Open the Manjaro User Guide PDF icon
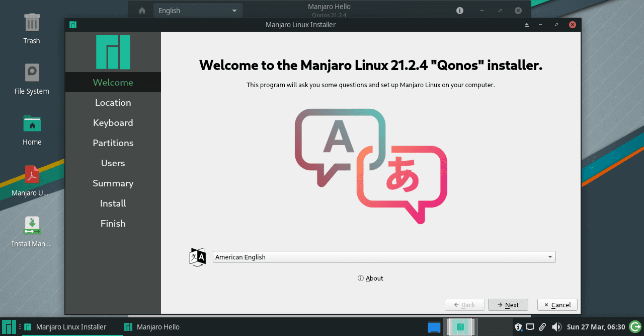The width and height of the screenshot is (644, 336). [32, 175]
